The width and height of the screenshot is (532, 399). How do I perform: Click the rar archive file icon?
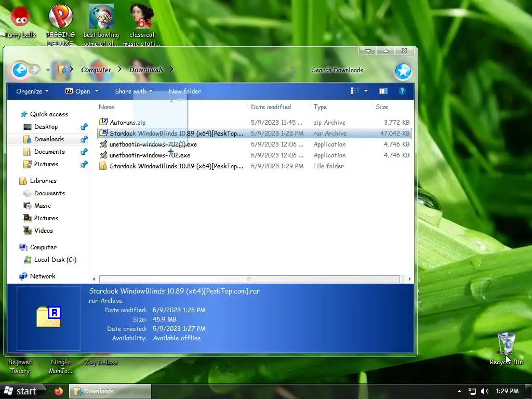click(103, 132)
